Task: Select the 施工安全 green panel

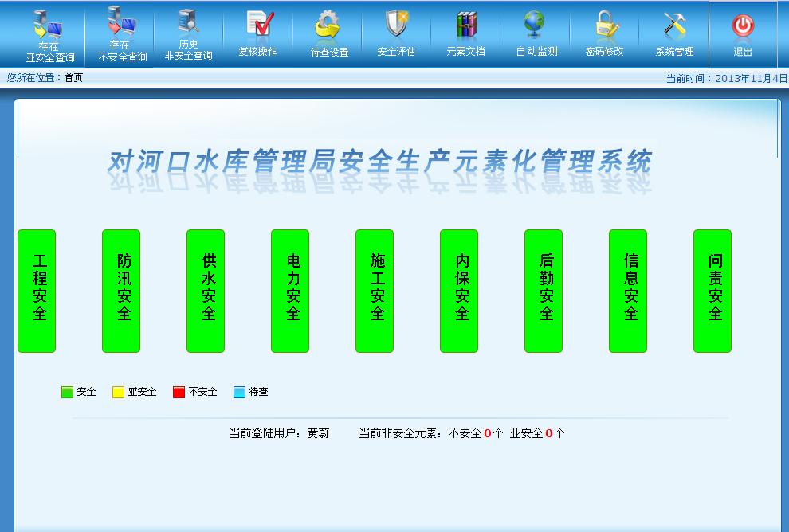Action: click(x=375, y=291)
